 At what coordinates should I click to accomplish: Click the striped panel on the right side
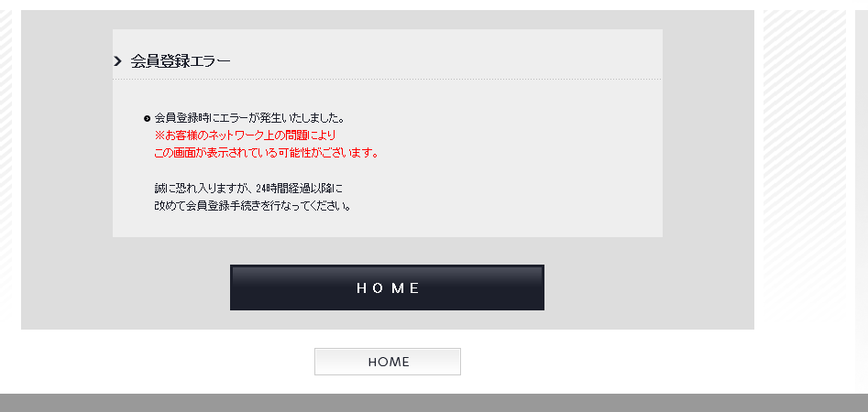pyautogui.click(x=805, y=166)
